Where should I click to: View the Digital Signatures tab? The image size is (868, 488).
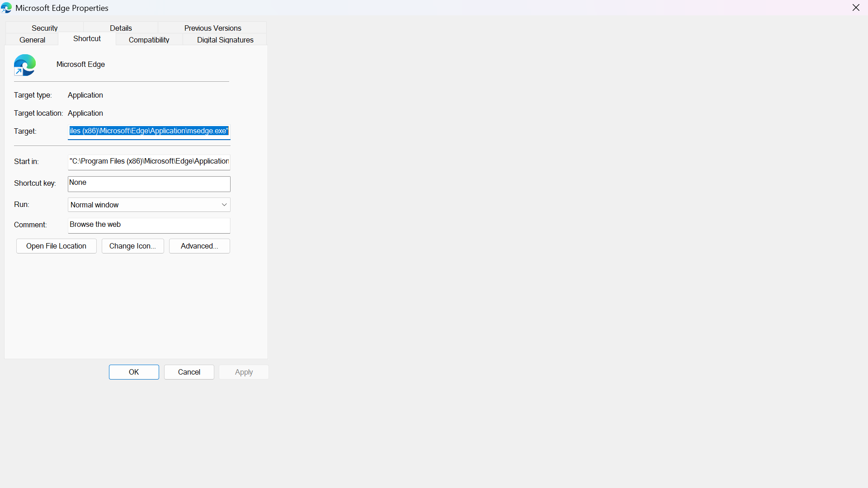[225, 40]
